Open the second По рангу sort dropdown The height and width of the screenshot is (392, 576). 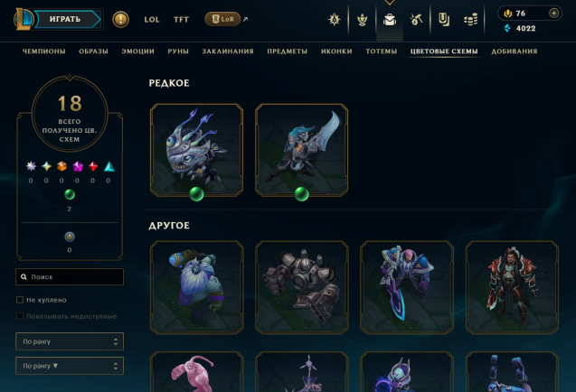(x=70, y=366)
